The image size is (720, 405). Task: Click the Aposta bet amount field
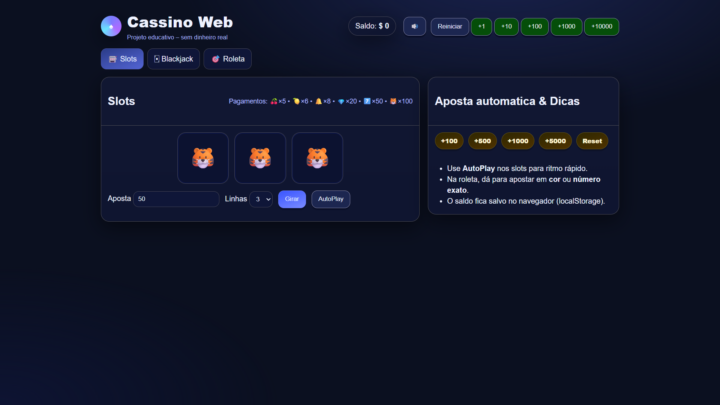click(x=176, y=199)
